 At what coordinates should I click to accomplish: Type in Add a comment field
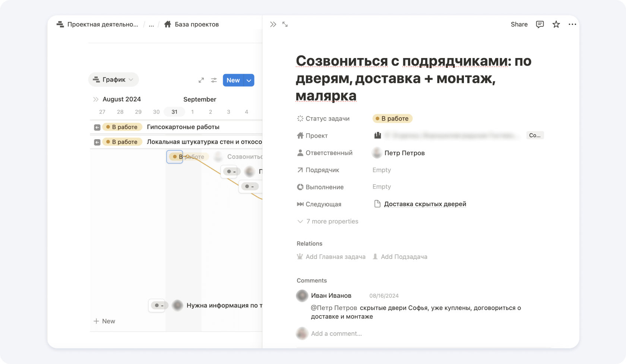click(x=336, y=333)
